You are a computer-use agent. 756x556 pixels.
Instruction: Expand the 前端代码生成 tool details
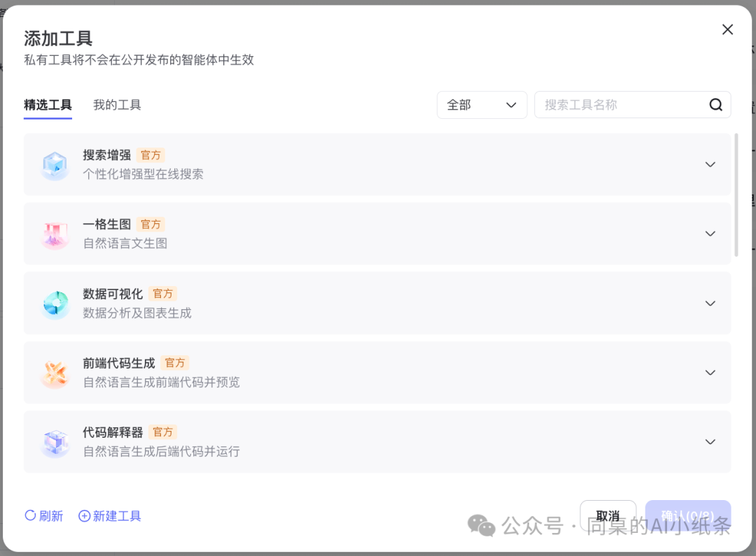tap(710, 372)
